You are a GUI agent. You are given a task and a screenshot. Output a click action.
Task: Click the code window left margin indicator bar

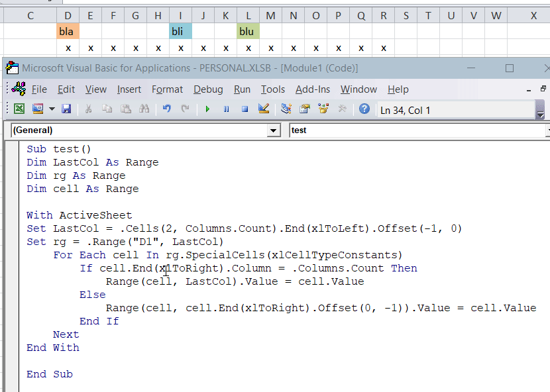coord(13,266)
